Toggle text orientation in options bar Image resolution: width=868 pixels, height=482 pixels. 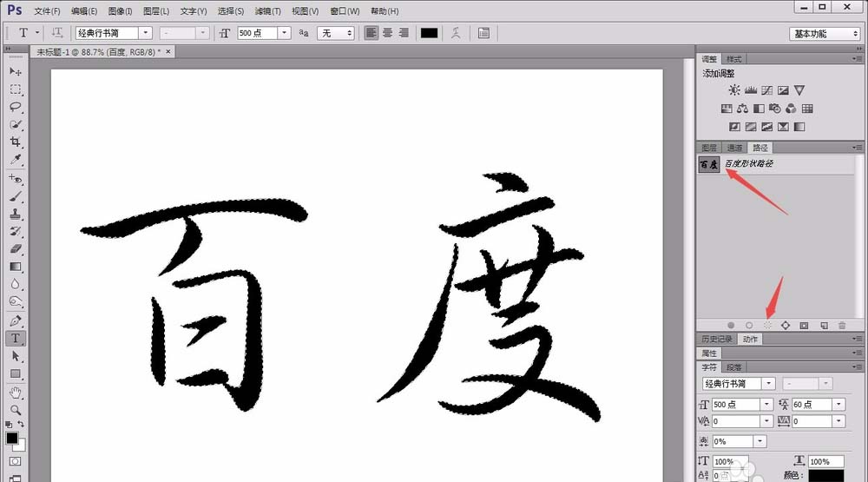pyautogui.click(x=57, y=33)
